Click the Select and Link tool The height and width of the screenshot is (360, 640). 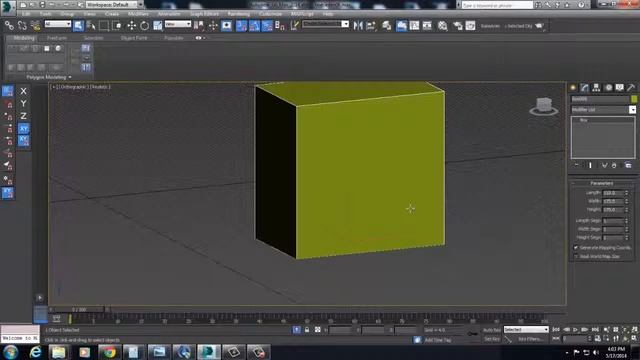[x=9, y=26]
